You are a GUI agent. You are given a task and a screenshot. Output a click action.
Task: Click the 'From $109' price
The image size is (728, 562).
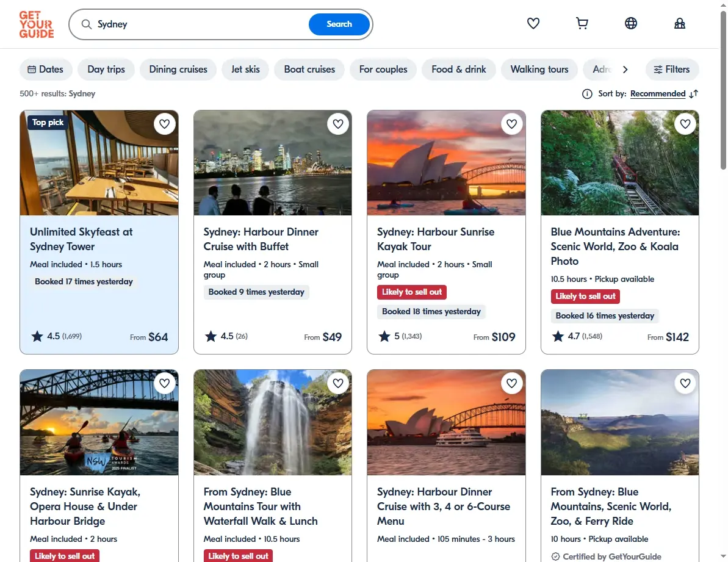click(494, 337)
